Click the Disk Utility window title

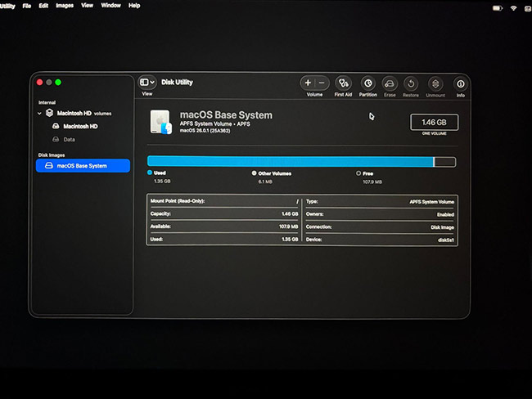point(177,83)
